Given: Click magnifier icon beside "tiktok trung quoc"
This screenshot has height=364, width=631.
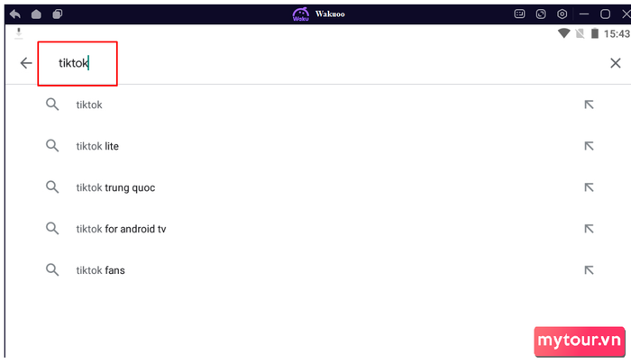Looking at the screenshot, I should [x=52, y=187].
